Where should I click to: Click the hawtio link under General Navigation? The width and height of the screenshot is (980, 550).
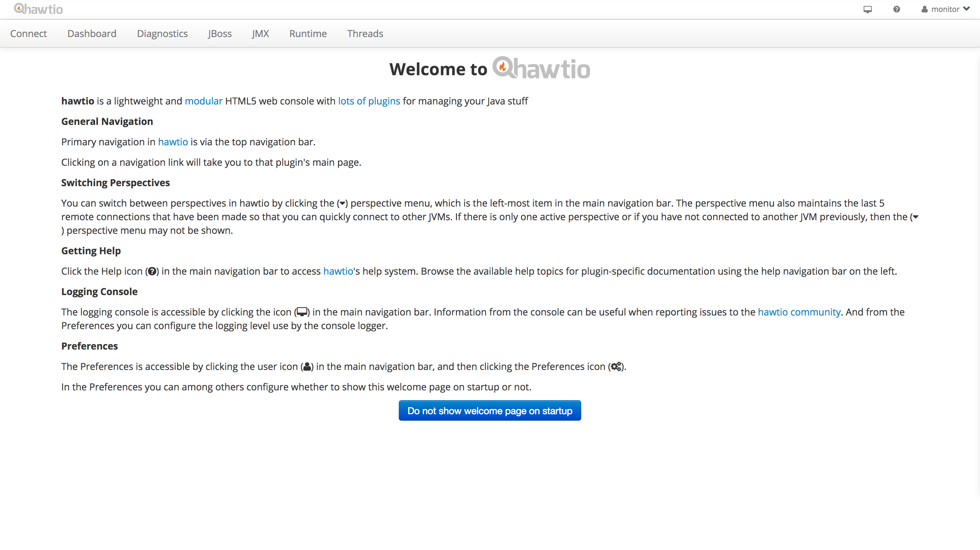[x=173, y=142]
